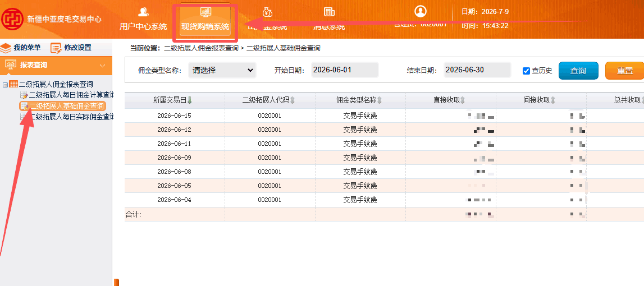Click the 报表查询 panel header icon
The height and width of the screenshot is (286, 644).
coord(10,65)
